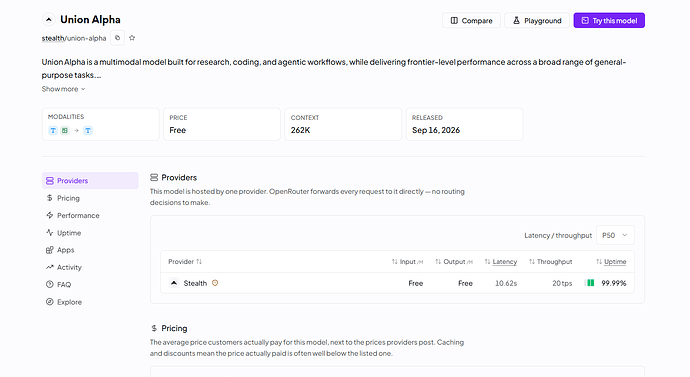Screen dimensions: 690x377
Task: Click the 20 tps throughput value
Action: (562, 283)
